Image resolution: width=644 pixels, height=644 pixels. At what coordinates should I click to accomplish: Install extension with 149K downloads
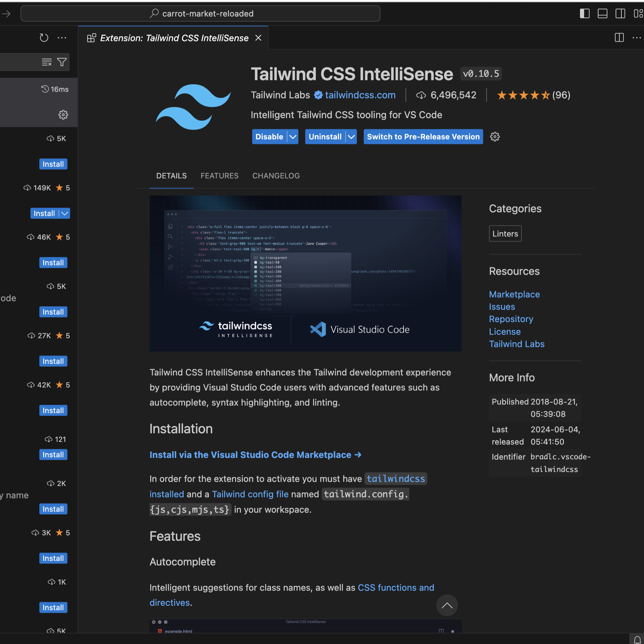coord(44,214)
